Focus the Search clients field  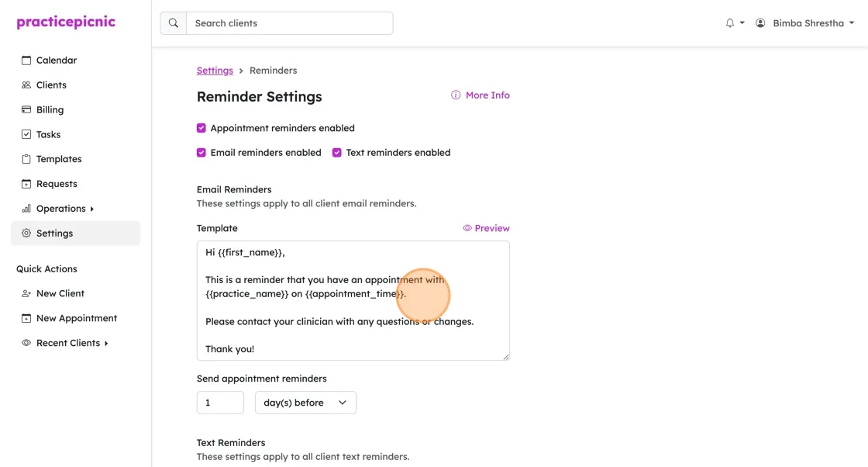point(290,23)
